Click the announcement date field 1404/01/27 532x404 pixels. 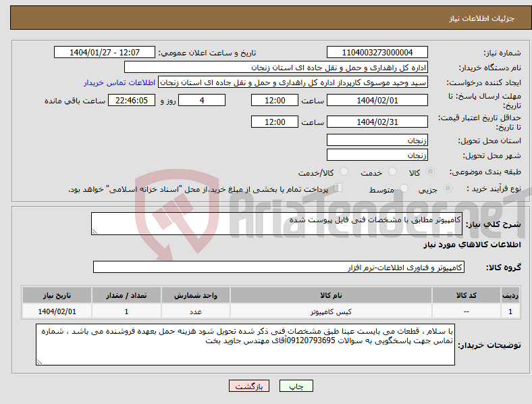tap(105, 52)
